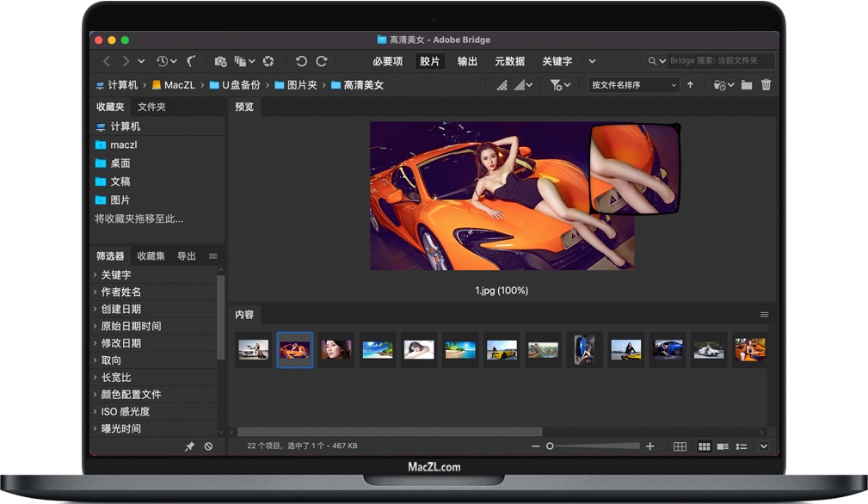Click the grid view icon at bottom
Image resolution: width=868 pixels, height=504 pixels.
680,446
